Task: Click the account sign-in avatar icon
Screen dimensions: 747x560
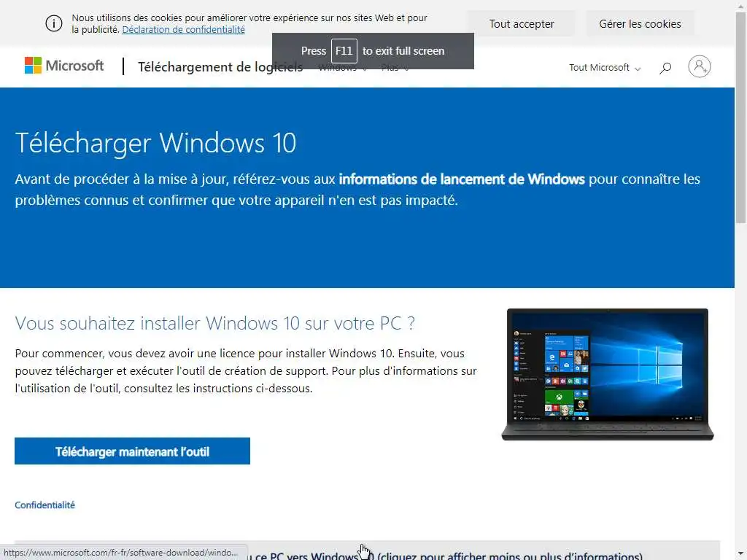Action: [x=700, y=66]
